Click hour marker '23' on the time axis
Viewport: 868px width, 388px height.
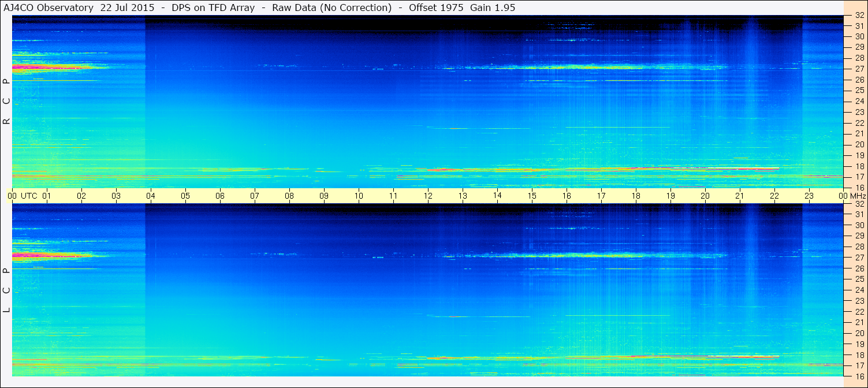[x=809, y=196]
